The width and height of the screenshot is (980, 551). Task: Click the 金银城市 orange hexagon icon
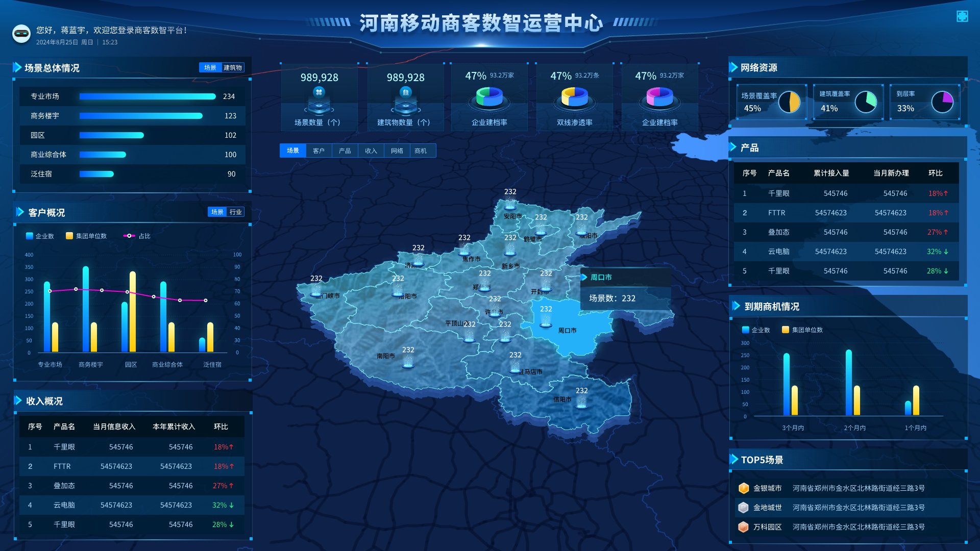tap(744, 488)
